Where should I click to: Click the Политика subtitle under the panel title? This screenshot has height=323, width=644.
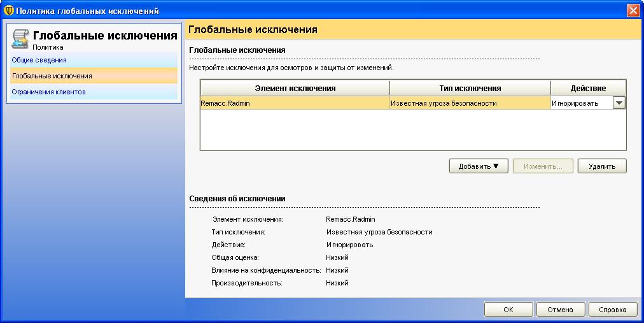click(48, 47)
